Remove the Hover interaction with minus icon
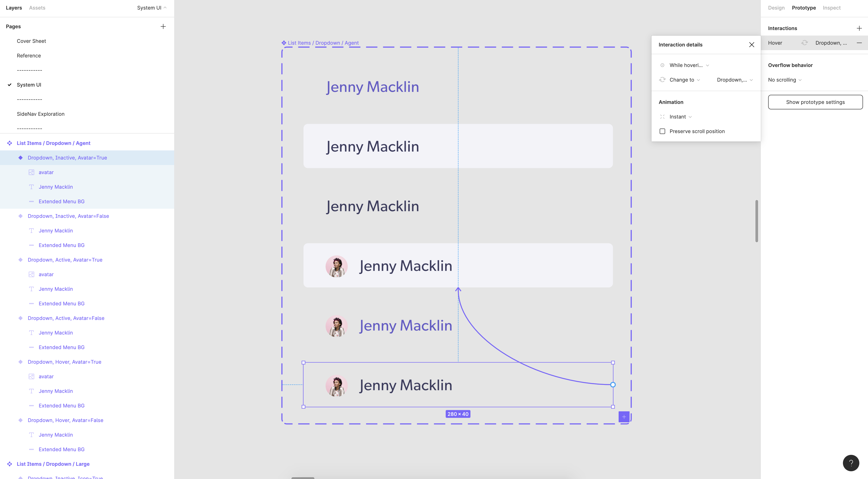 (x=859, y=43)
